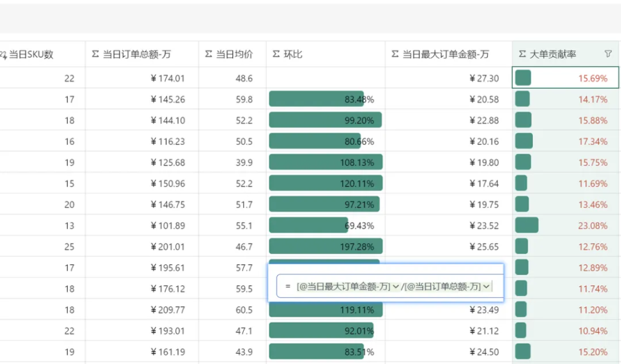
Task: Select the 环比 column header
Action: [326, 54]
